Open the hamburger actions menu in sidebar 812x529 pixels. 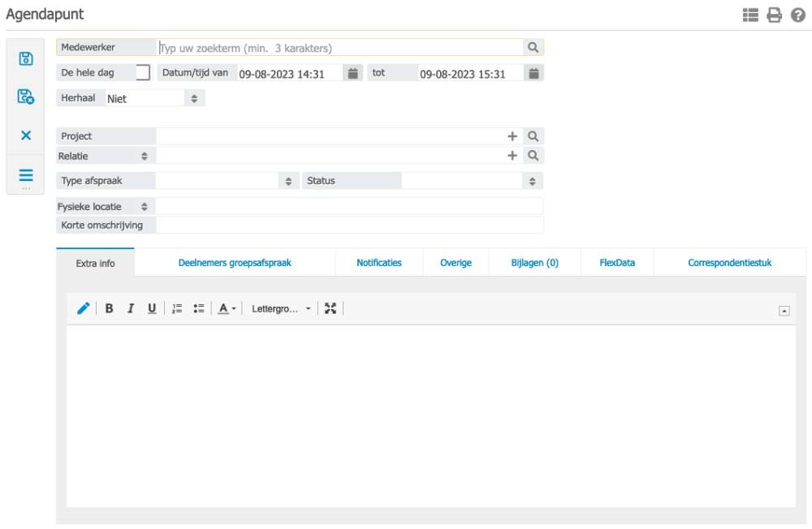pos(26,175)
